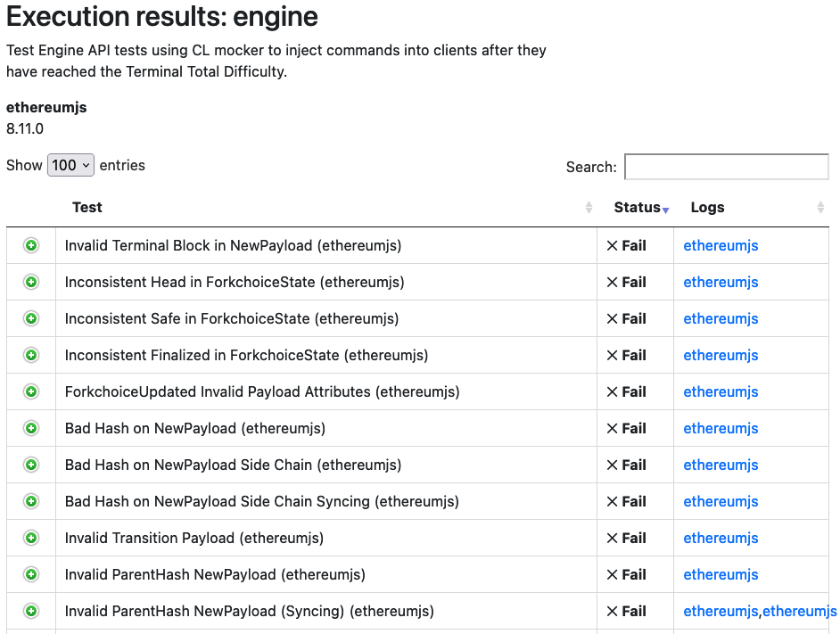Focus the Search input field
Screen dimensions: 840x634
[726, 167]
